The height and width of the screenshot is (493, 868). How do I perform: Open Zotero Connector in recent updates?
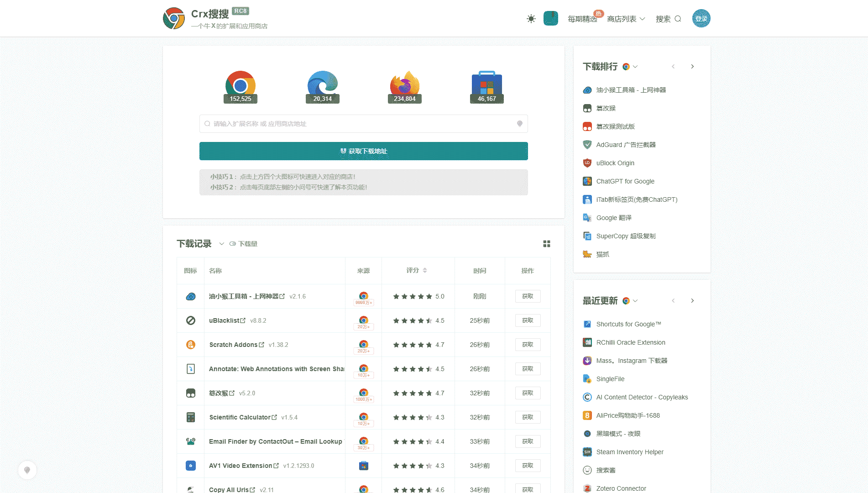point(615,488)
